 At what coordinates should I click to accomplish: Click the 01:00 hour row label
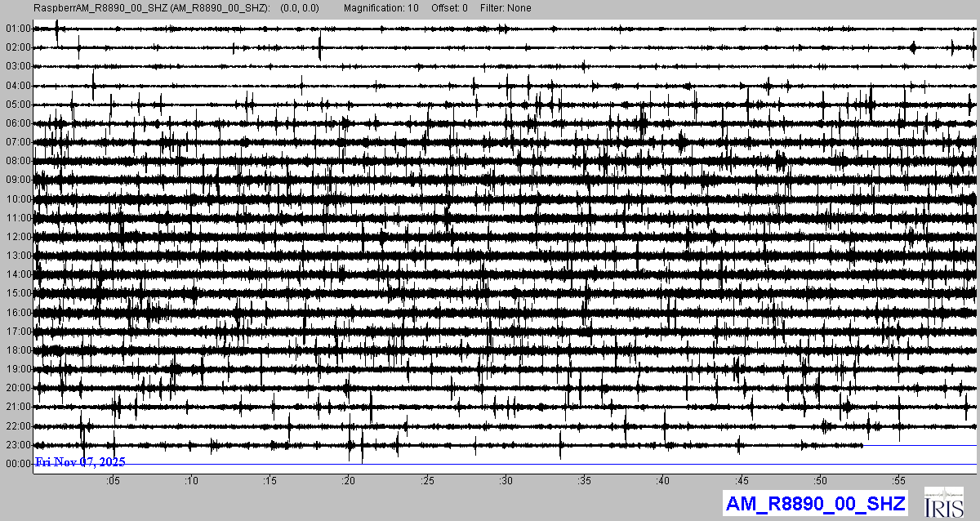coord(17,29)
